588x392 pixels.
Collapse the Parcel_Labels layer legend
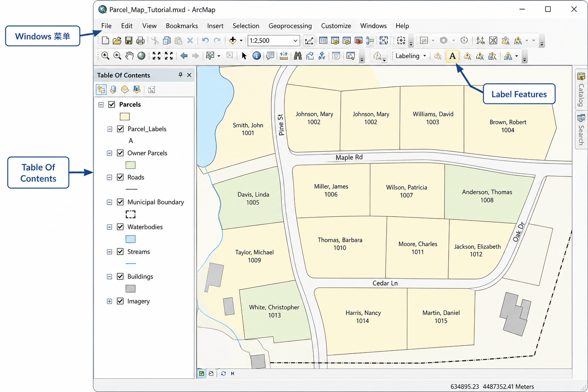coord(109,129)
